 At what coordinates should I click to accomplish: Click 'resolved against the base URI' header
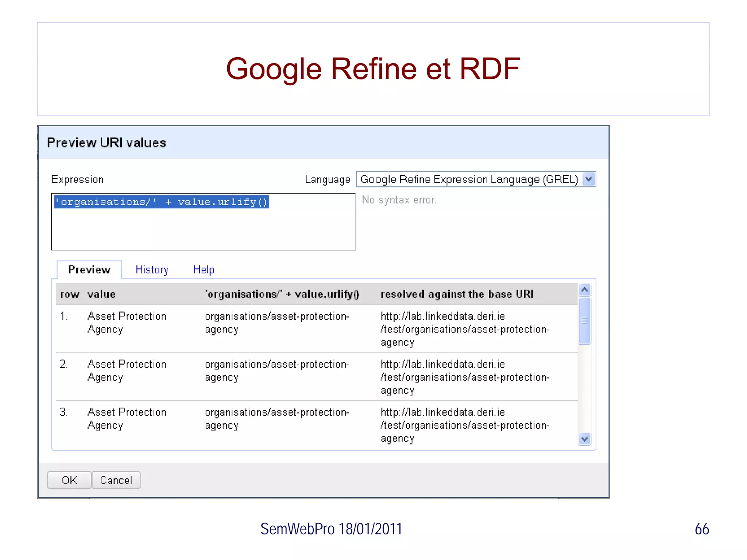pyautogui.click(x=457, y=294)
